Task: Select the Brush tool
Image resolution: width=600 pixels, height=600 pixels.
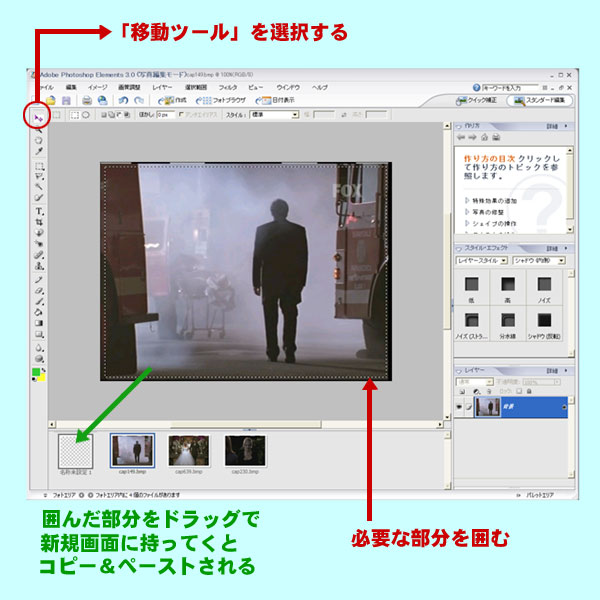Action: (x=39, y=302)
